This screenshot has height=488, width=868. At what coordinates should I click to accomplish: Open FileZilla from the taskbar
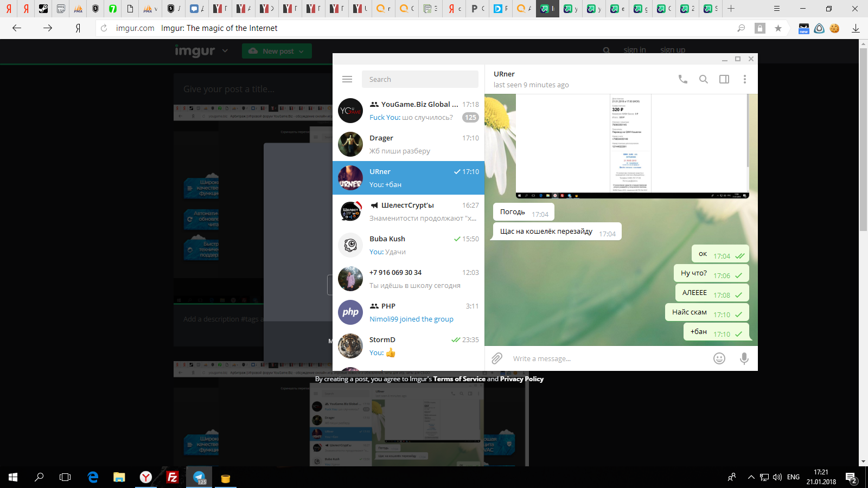(173, 477)
